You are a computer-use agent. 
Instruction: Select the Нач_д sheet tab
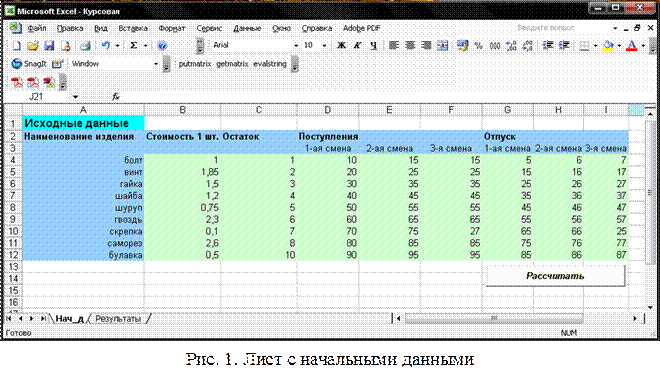(69, 319)
